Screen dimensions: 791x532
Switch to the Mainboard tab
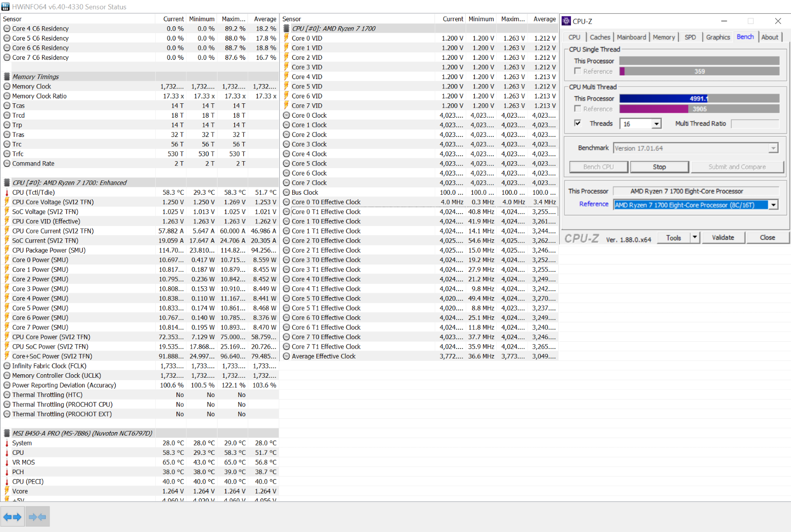point(631,37)
